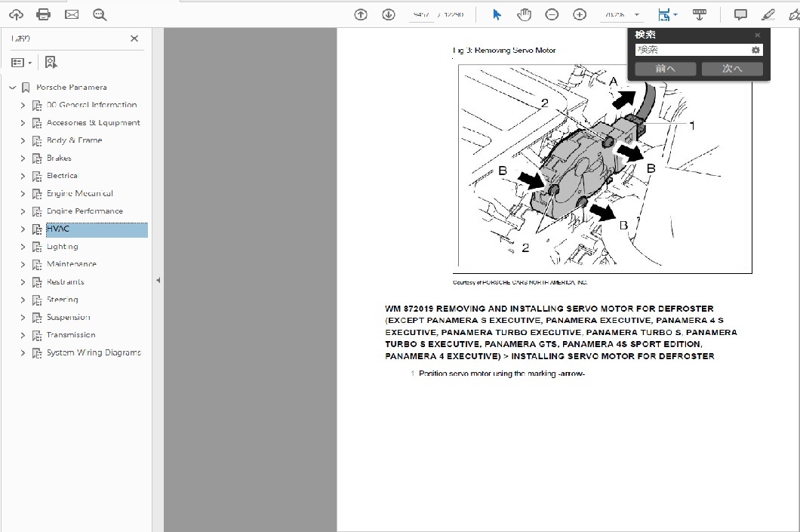The height and width of the screenshot is (532, 800).
Task: Go to next page arrow
Action: pos(389,15)
